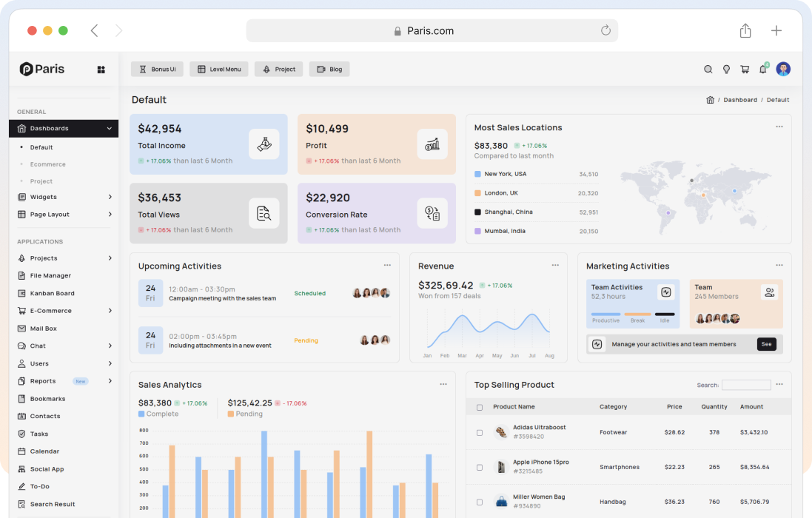
Task: Click the Productive progress bar in Team Activities
Action: pyautogui.click(x=605, y=314)
